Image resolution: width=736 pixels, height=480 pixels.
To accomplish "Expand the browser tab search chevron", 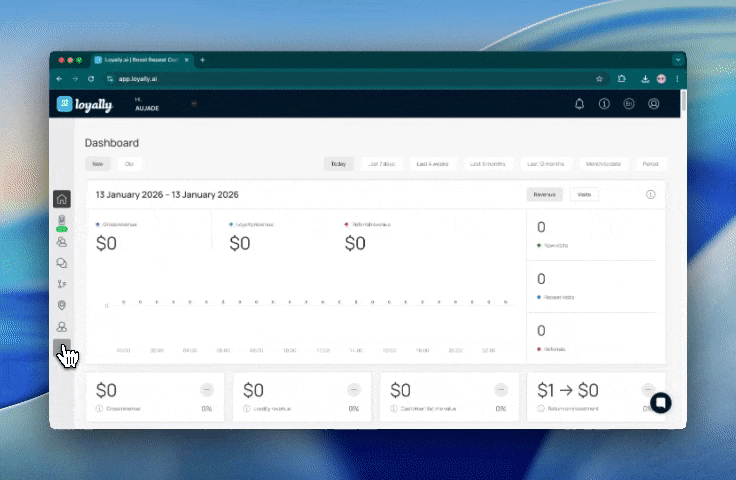I will click(x=678, y=60).
